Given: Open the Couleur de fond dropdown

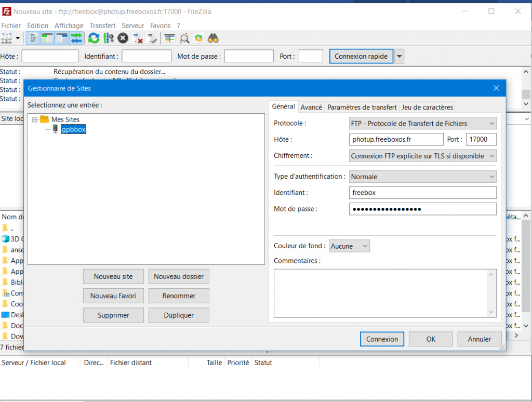Looking at the screenshot, I should [x=349, y=246].
